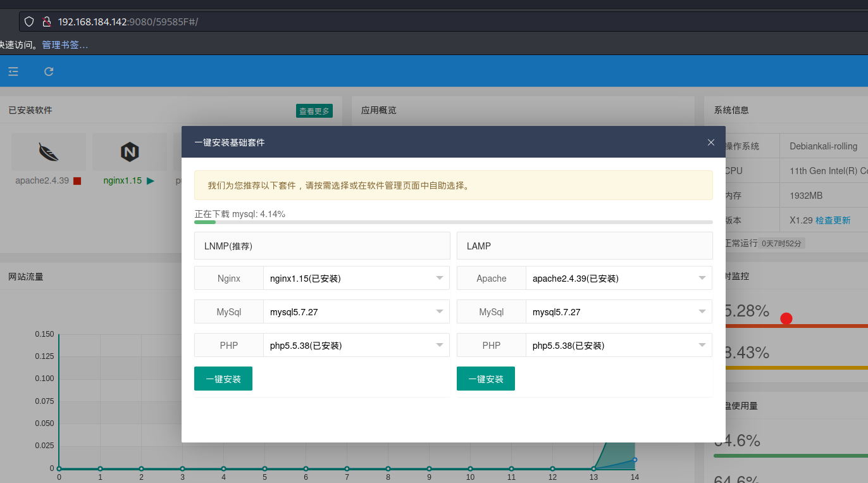Click the 正在下载 mysql: 4.14% status text

[x=240, y=214]
